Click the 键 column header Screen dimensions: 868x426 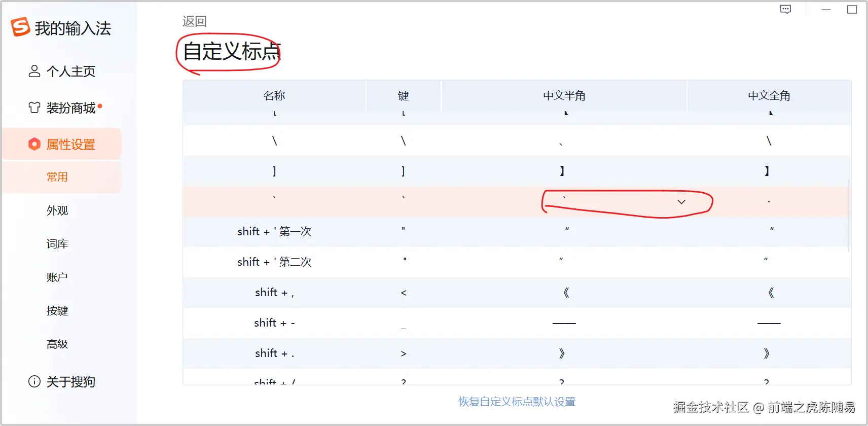[x=404, y=95]
